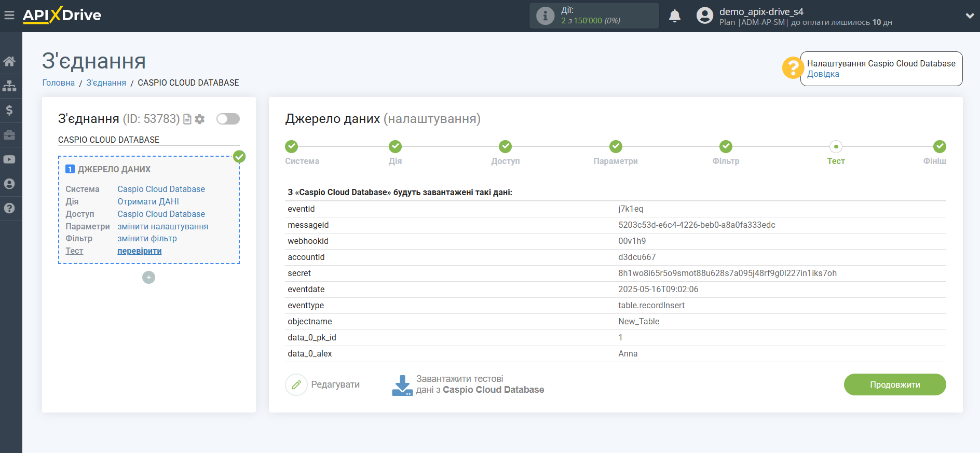Click eventdate value 2025-05-16T09:02:06
This screenshot has width=980, height=453.
pos(658,290)
